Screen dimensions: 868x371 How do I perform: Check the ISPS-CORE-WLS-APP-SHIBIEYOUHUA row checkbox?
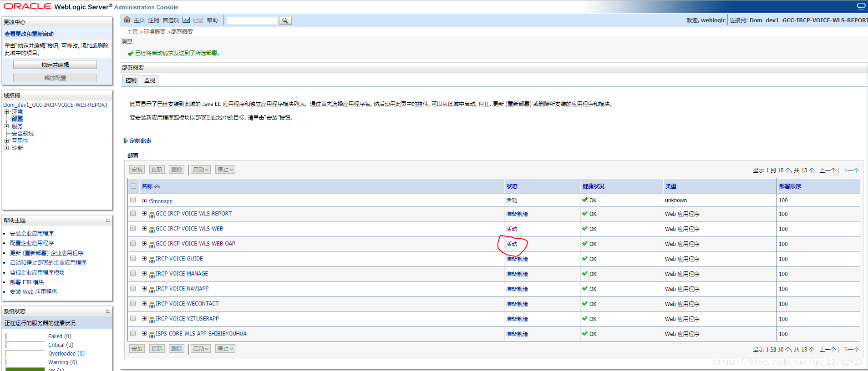[x=133, y=333]
